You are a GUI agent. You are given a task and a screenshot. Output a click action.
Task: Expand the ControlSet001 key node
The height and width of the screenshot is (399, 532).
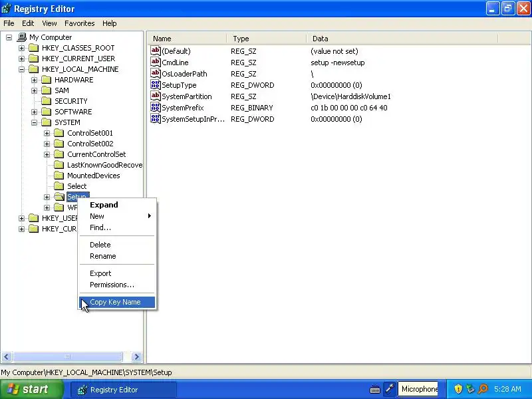tap(47, 134)
